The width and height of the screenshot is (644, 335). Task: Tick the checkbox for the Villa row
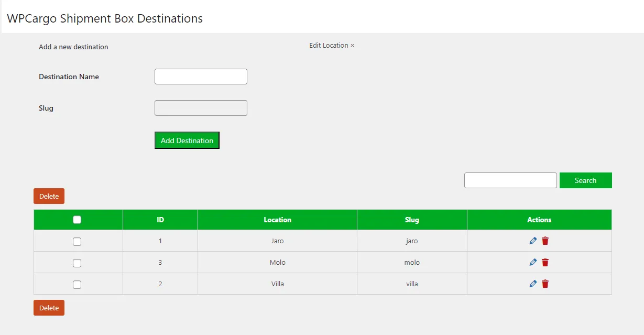pos(77,285)
